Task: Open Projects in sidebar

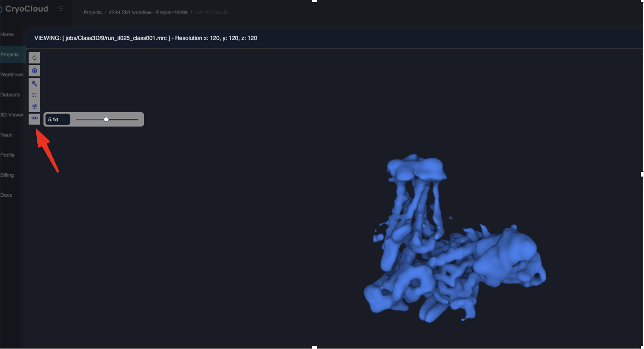Action: 10,55
